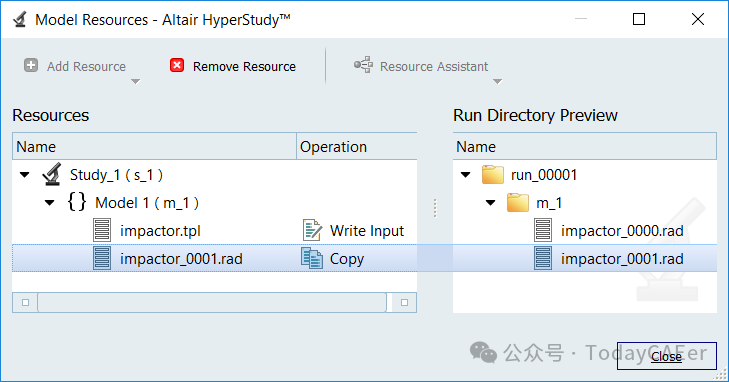Screen dimensions: 729x382
Task: Select the m_1 folder name
Action: pos(549,203)
